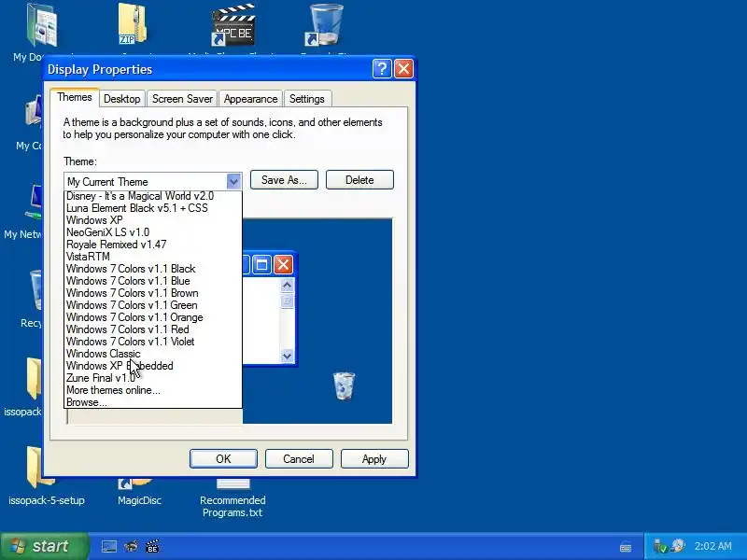747x560 pixels.
Task: Click the Delete theme button
Action: click(x=359, y=180)
